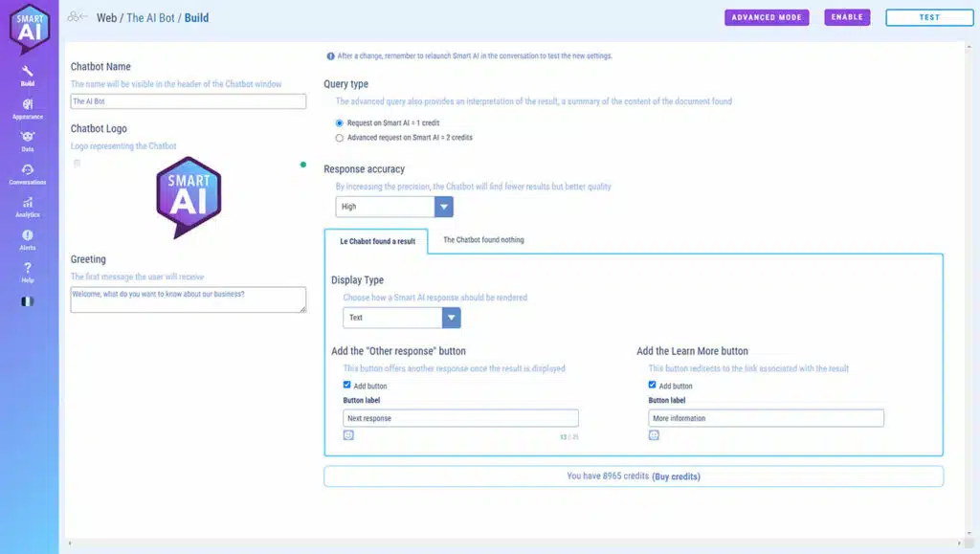Open the Appearance settings icon

click(28, 107)
